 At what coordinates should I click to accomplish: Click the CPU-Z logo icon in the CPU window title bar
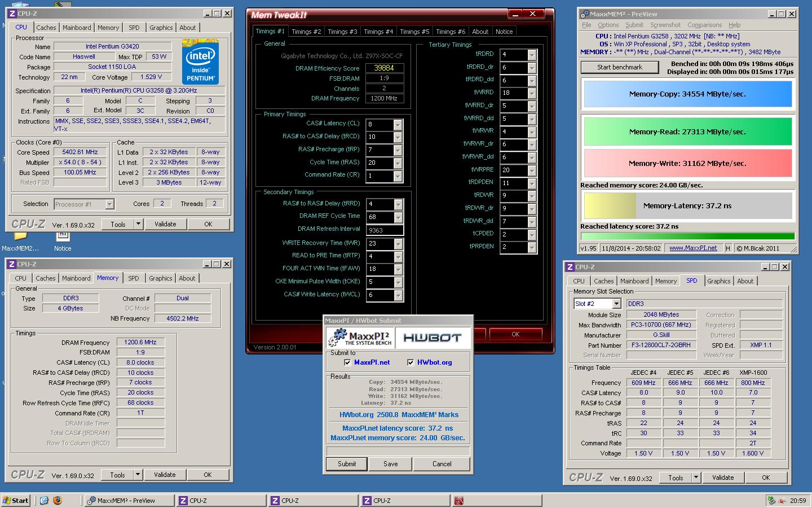(x=12, y=14)
